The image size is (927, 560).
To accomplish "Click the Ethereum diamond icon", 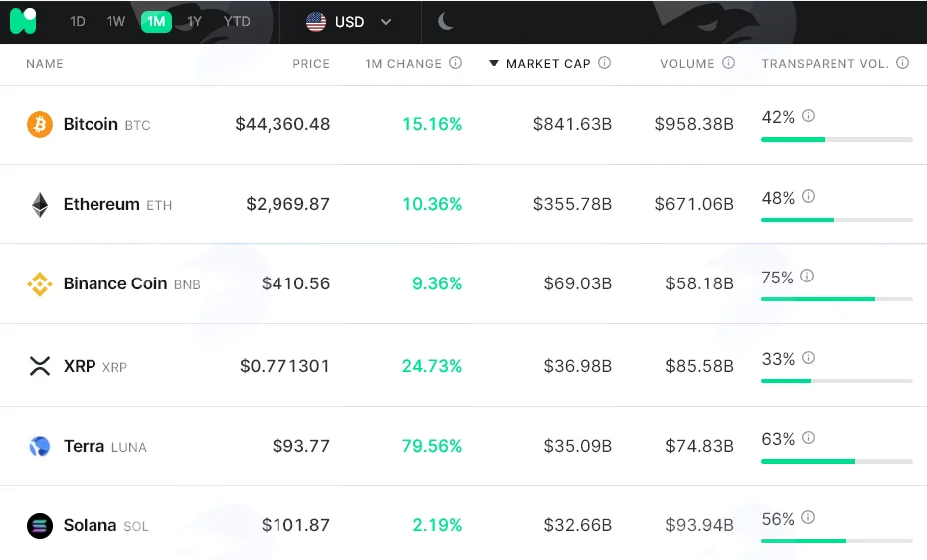I will click(40, 205).
